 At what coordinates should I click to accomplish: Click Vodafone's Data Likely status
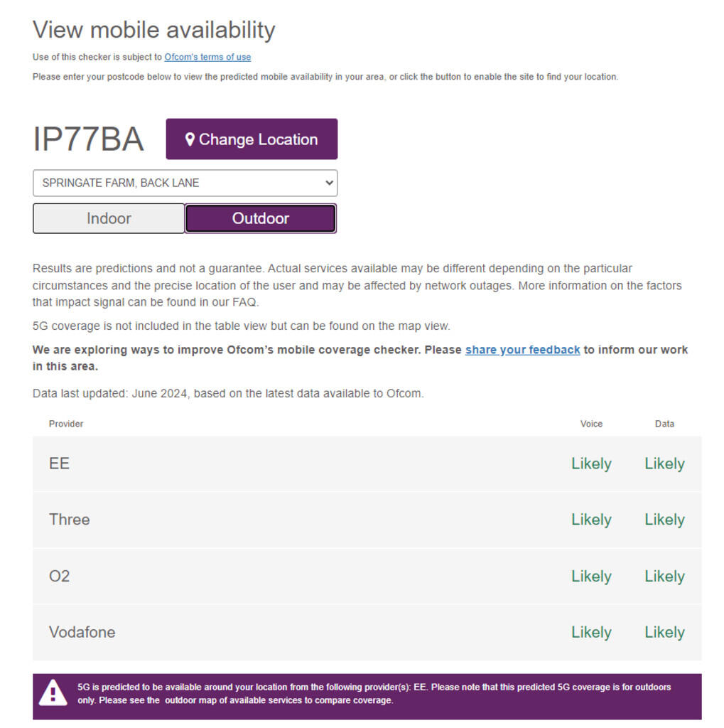664,632
